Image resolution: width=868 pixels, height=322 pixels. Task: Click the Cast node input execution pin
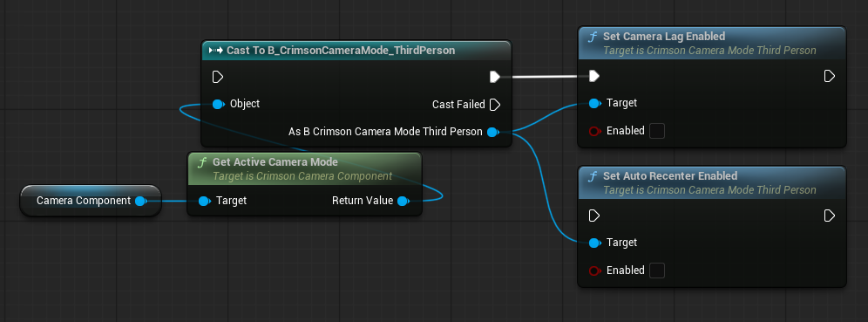pyautogui.click(x=218, y=77)
